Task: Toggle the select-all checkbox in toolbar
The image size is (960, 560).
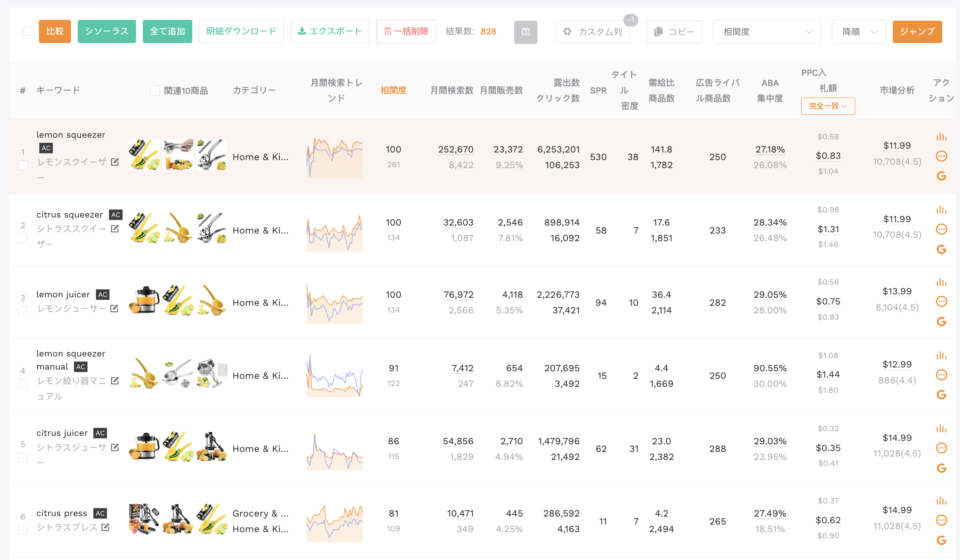Action: [27, 31]
